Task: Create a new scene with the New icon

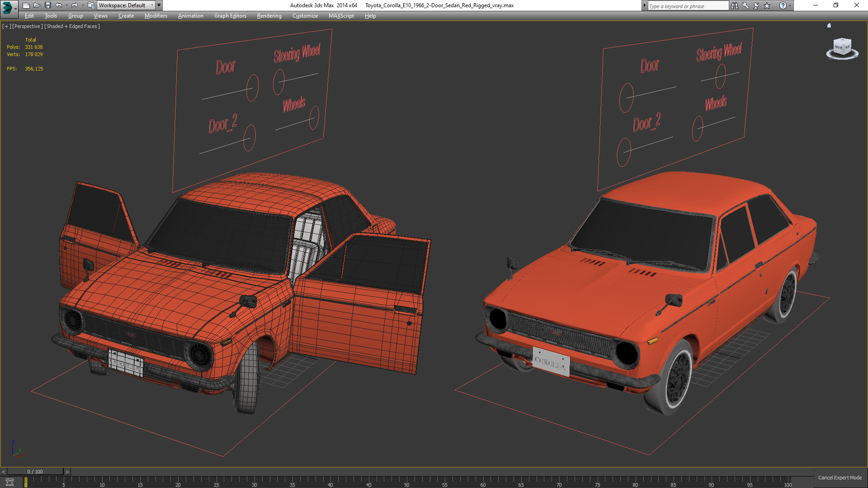Action: [26, 5]
